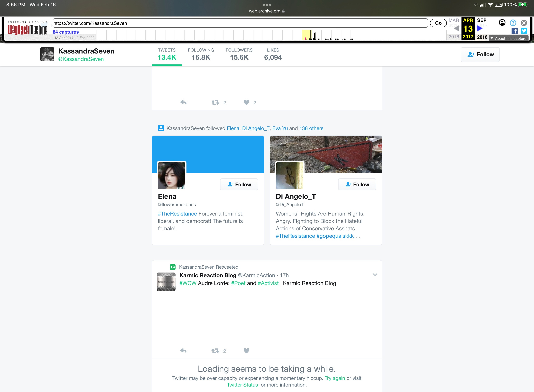The image size is (534, 392).
Task: Follow KassandraSeven from the header
Action: pyautogui.click(x=480, y=54)
